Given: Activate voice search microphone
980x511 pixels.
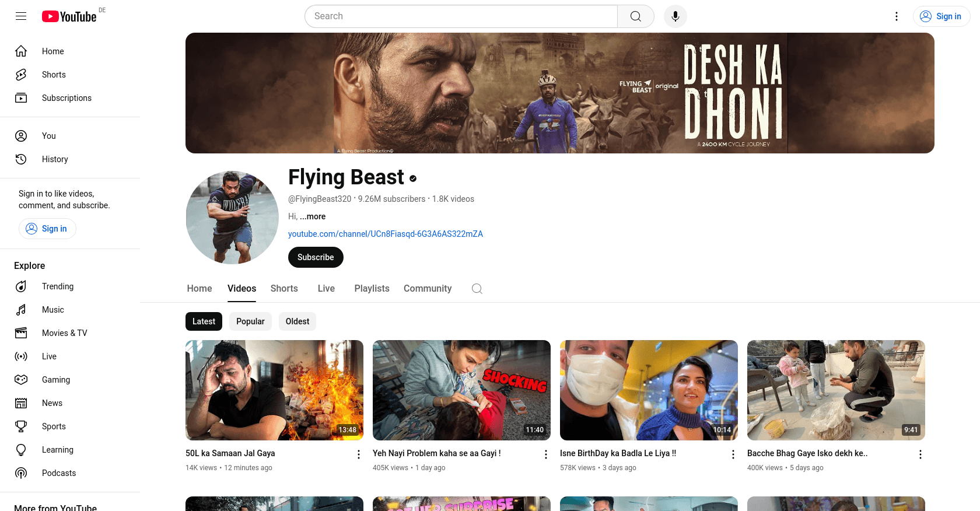Looking at the screenshot, I should point(675,16).
